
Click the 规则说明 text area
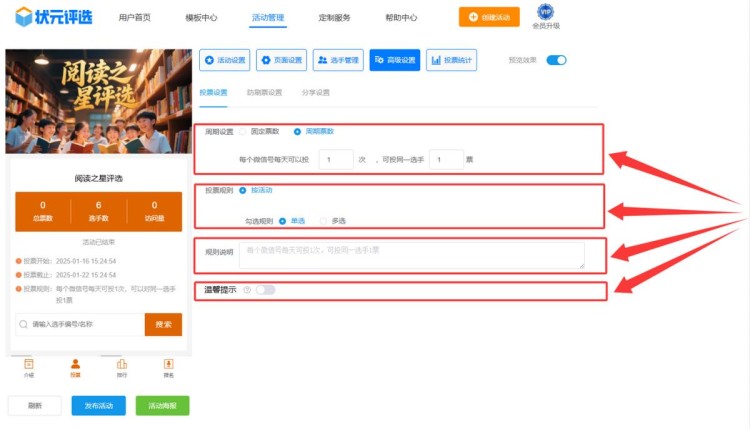point(410,255)
